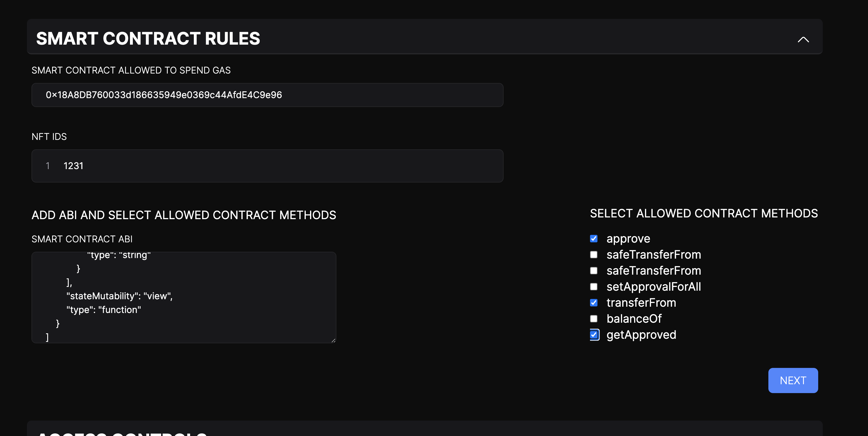This screenshot has height=436, width=868.
Task: Click the "stateMutability": "view" line in ABI
Action: click(x=119, y=296)
